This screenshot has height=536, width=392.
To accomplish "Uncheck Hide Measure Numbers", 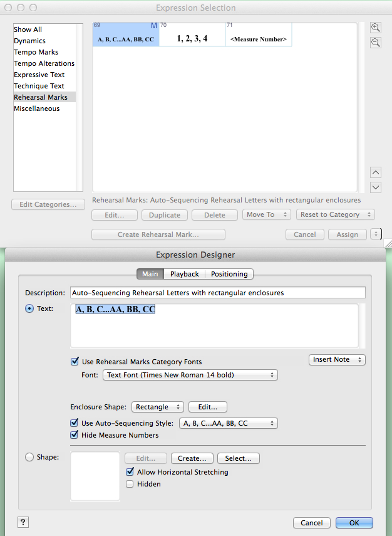I will (x=76, y=435).
